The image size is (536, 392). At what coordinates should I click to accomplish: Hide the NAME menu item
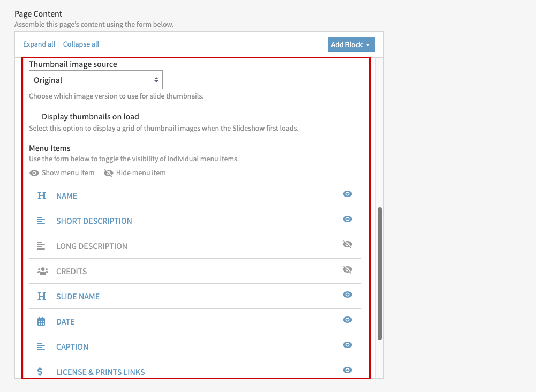coord(348,194)
